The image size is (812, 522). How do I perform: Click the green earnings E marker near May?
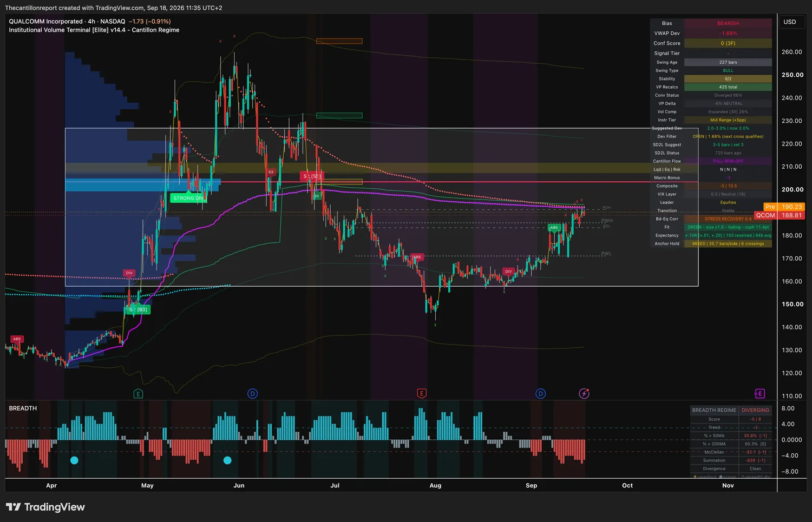pos(138,394)
